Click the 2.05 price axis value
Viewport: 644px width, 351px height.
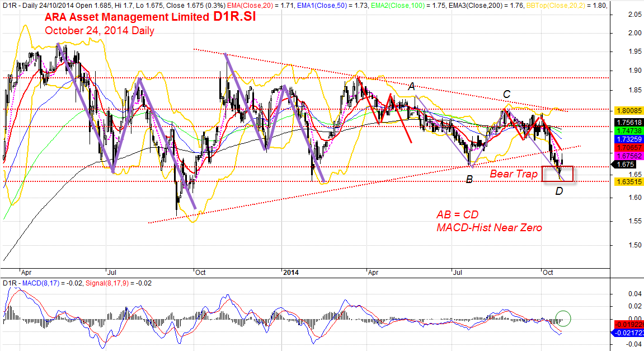(x=635, y=15)
